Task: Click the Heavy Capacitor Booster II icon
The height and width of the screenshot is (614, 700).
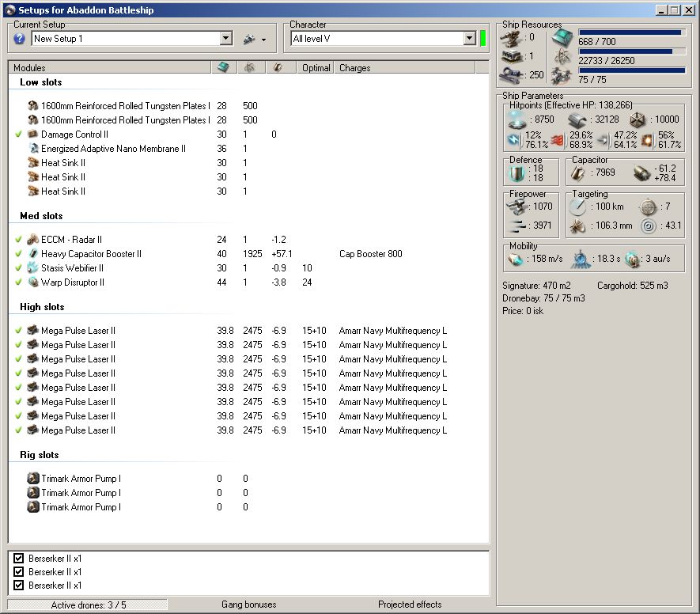Action: coord(32,254)
